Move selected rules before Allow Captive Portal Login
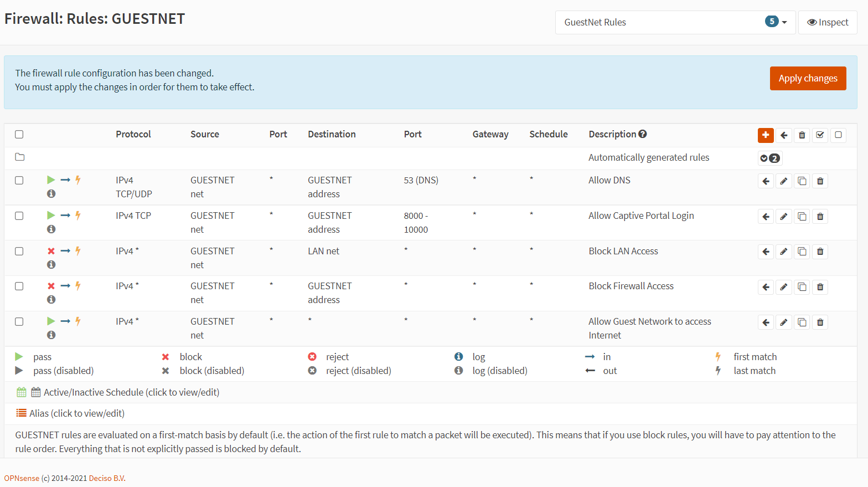868x487 pixels. click(x=766, y=217)
